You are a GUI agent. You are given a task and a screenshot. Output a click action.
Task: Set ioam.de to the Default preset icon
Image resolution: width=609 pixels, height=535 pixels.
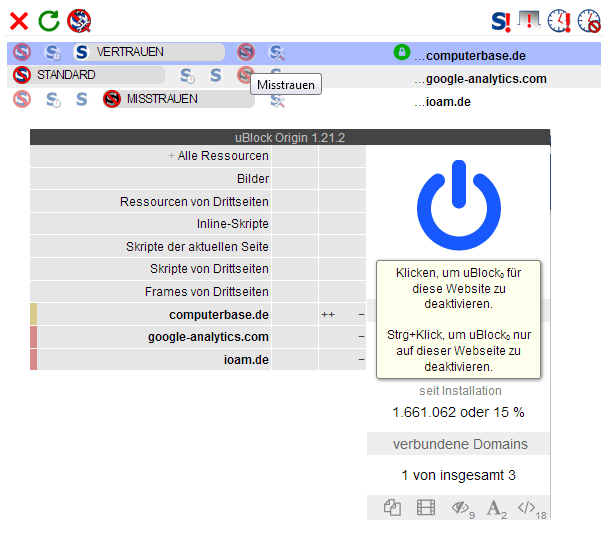[x=22, y=99]
